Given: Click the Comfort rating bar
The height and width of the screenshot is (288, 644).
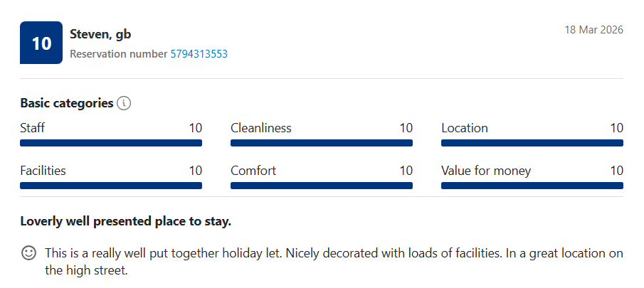Looking at the screenshot, I should [x=322, y=186].
